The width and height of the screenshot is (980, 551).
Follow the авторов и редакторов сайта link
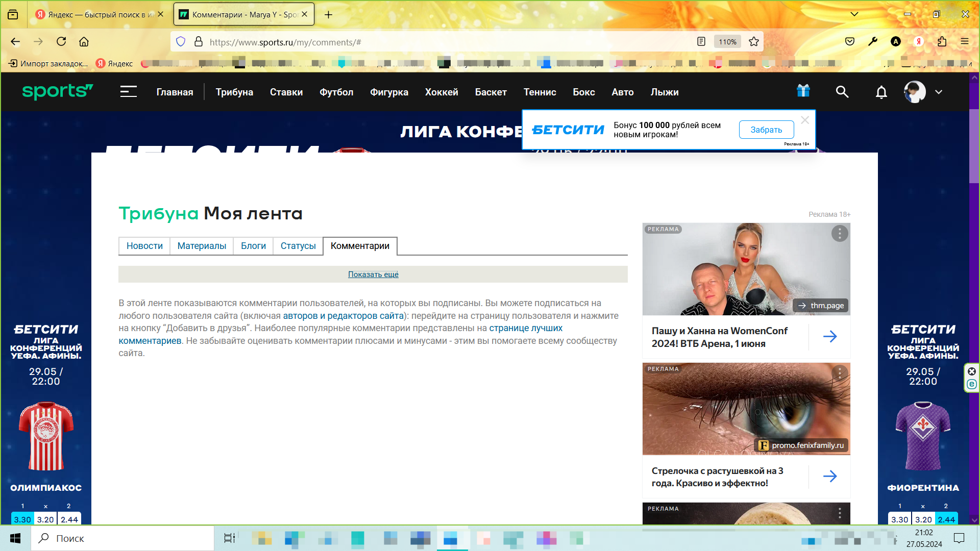pos(344,316)
